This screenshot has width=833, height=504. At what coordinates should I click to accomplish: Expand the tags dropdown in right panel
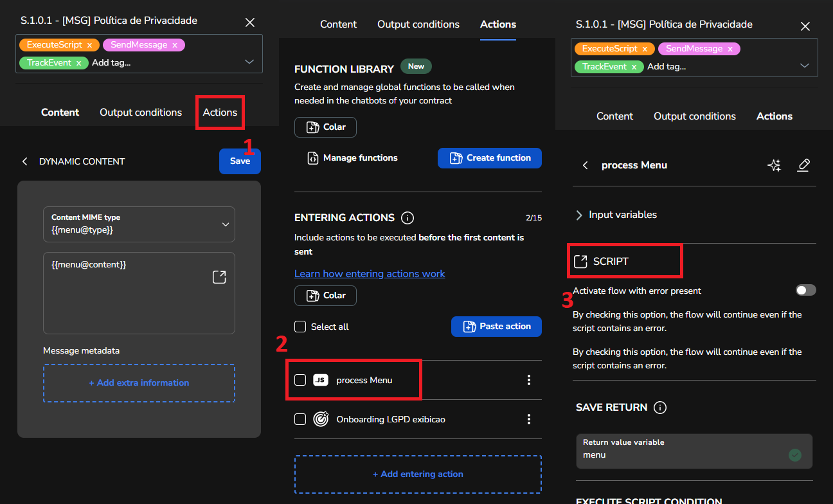pyautogui.click(x=805, y=66)
